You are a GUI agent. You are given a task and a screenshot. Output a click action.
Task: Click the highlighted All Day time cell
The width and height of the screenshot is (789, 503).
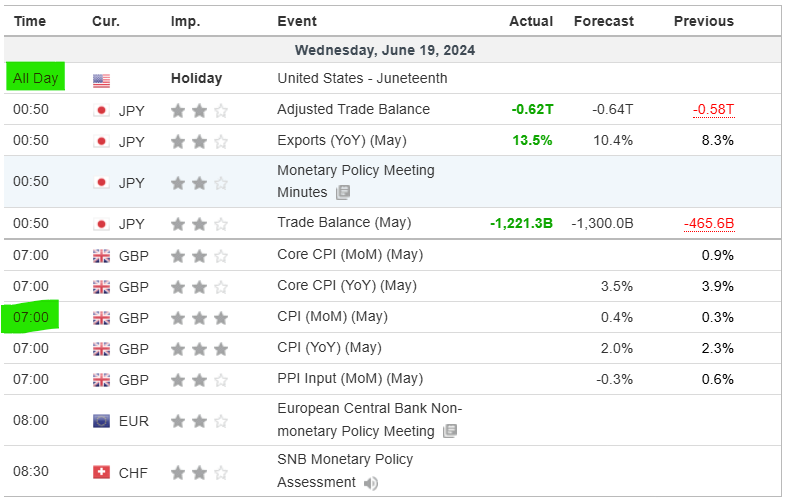tap(35, 78)
